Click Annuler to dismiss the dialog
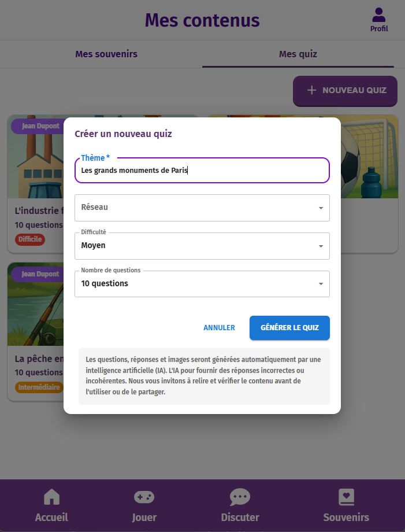Image resolution: width=405 pixels, height=532 pixels. coord(219,327)
